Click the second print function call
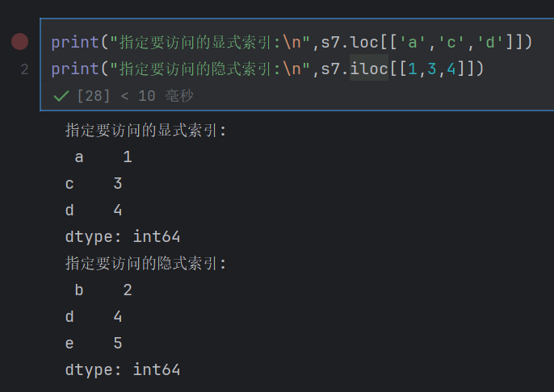 point(75,69)
